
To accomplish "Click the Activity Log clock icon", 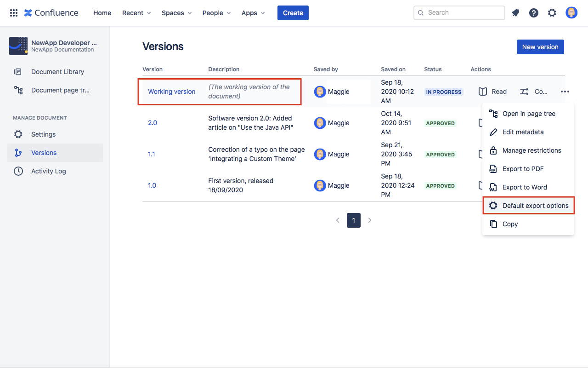I will (18, 171).
